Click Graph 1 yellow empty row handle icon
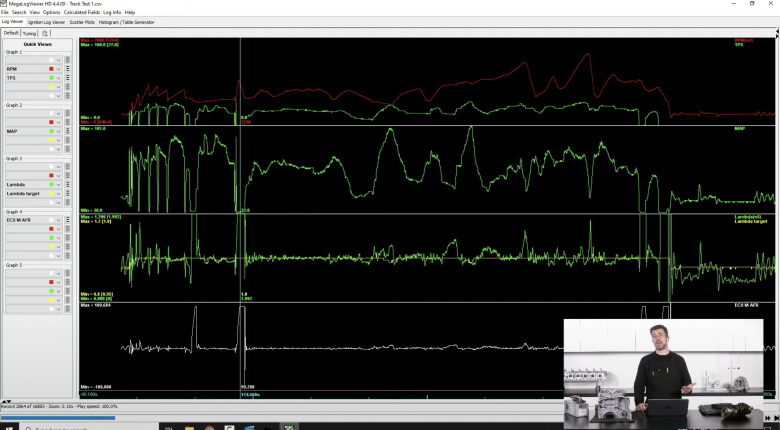This screenshot has height=430, width=780. (67, 87)
